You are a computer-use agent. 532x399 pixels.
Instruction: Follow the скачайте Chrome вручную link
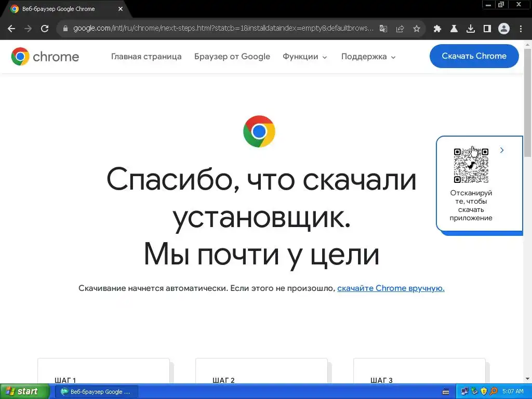[391, 288]
